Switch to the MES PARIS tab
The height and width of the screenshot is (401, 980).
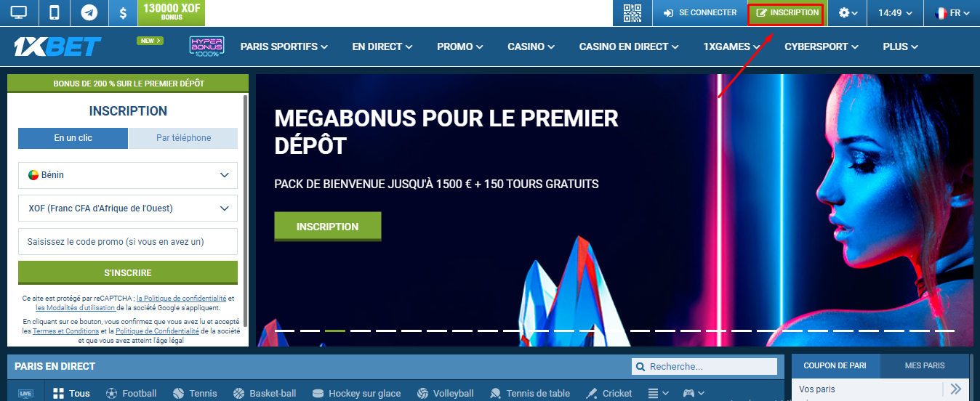click(925, 366)
